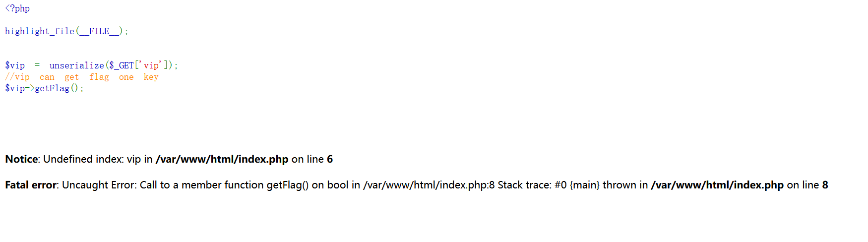Click the bold index.php path in the Notice line
This screenshot has width=868, height=242.
coord(222,159)
